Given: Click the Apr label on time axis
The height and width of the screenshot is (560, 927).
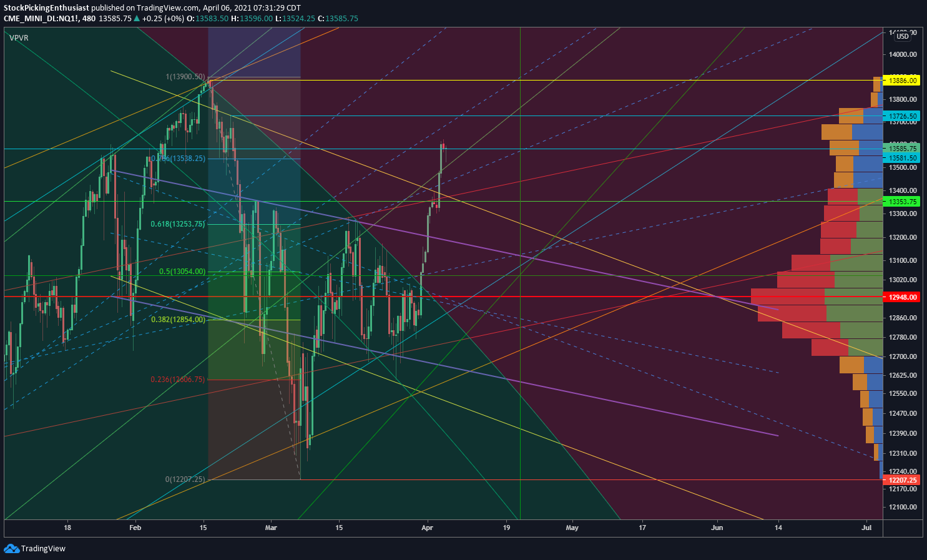Looking at the screenshot, I should [x=428, y=528].
